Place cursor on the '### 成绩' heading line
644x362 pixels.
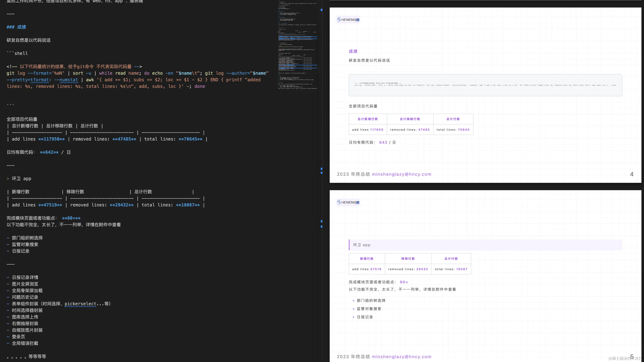[x=16, y=27]
